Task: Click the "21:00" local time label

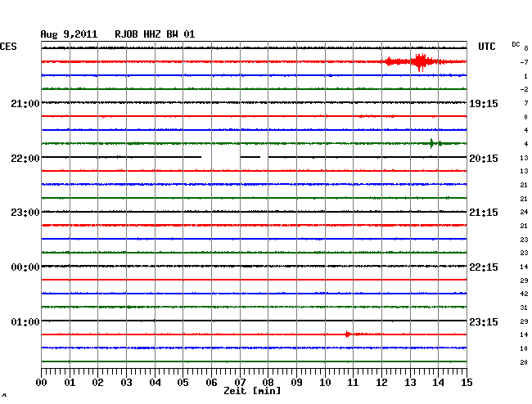Action: [25, 104]
